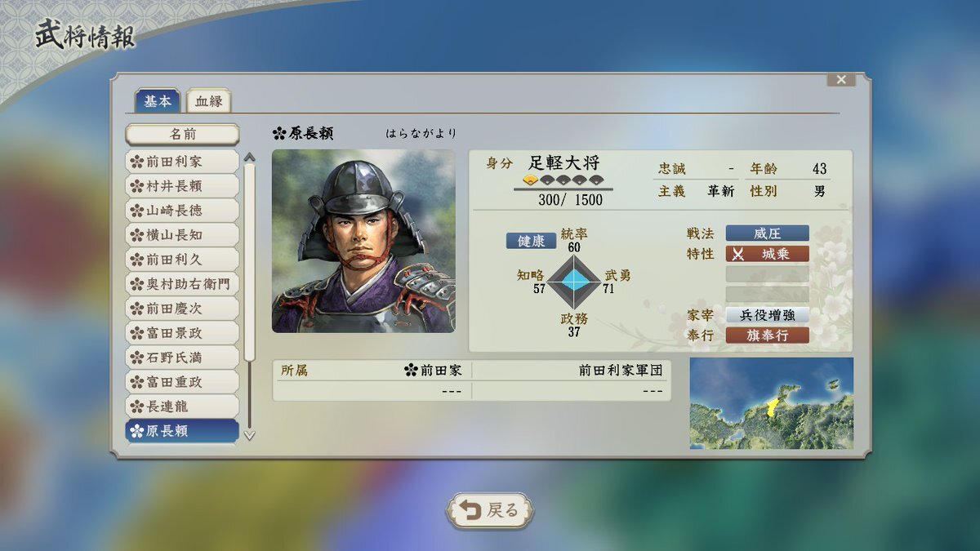
Task: Click the 戻る back button
Action: pyautogui.click(x=490, y=511)
